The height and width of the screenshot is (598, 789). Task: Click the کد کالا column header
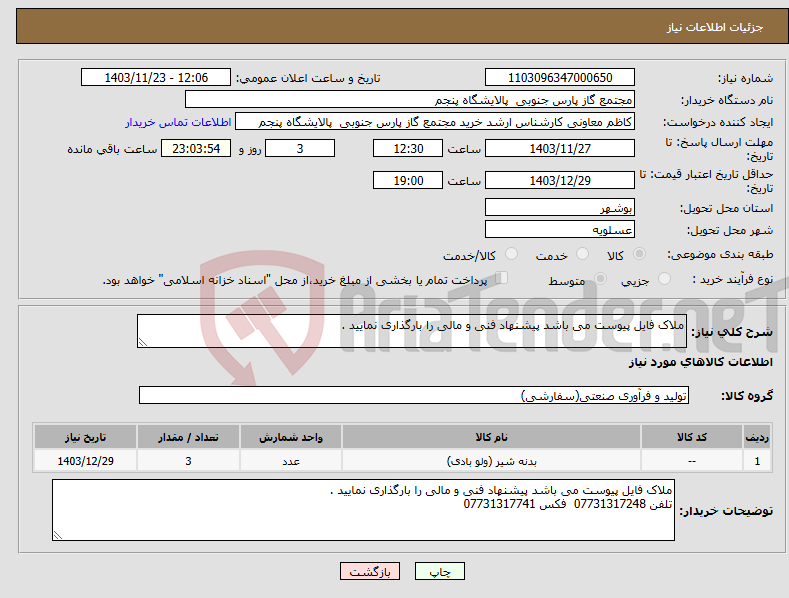tap(692, 437)
